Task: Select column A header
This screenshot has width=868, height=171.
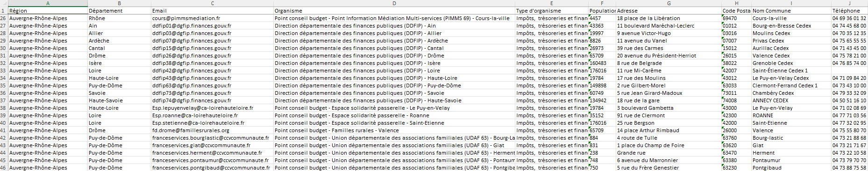Action: 48,3
